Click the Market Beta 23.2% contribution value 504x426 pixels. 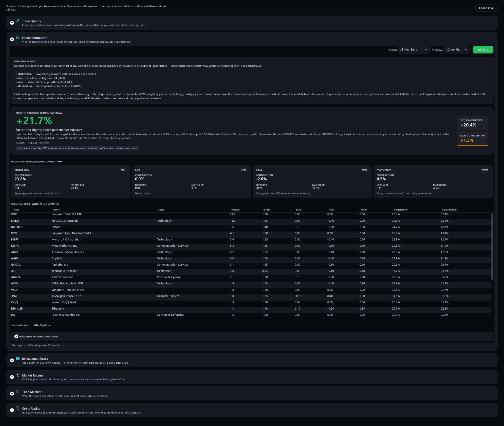click(x=20, y=179)
